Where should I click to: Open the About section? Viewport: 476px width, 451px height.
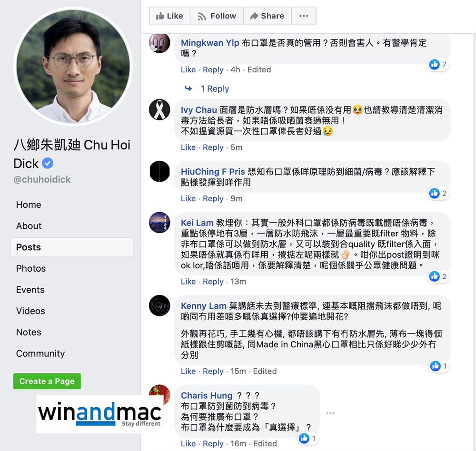click(29, 226)
